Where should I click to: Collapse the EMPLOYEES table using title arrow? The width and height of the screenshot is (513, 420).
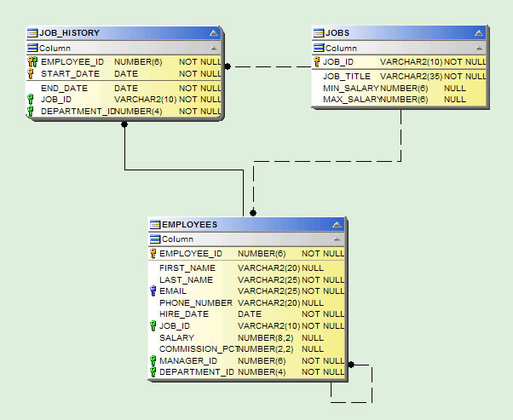[337, 225]
